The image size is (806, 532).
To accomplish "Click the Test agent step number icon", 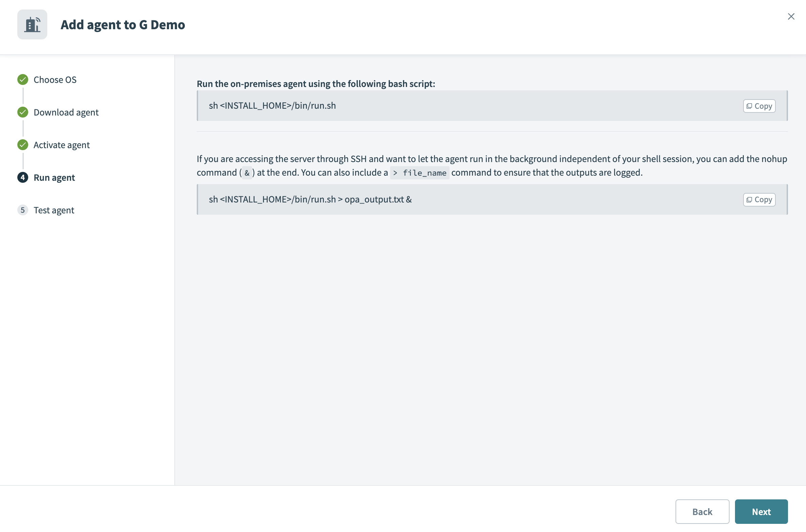I will click(22, 210).
